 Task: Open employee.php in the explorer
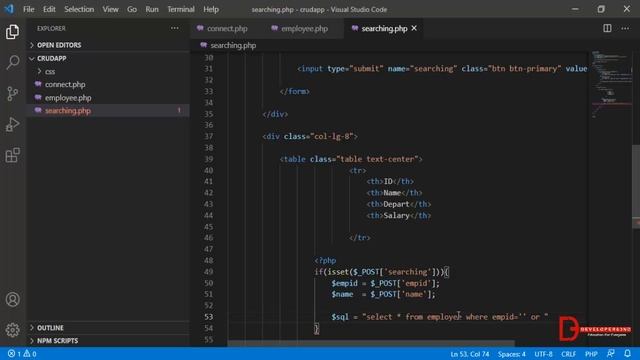pyautogui.click(x=68, y=98)
